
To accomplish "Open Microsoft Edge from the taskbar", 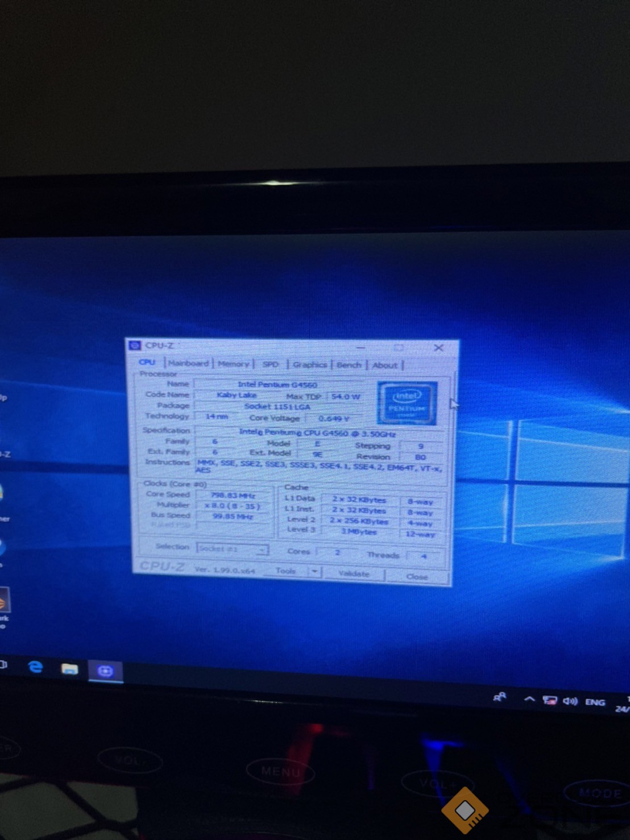I will [x=35, y=667].
